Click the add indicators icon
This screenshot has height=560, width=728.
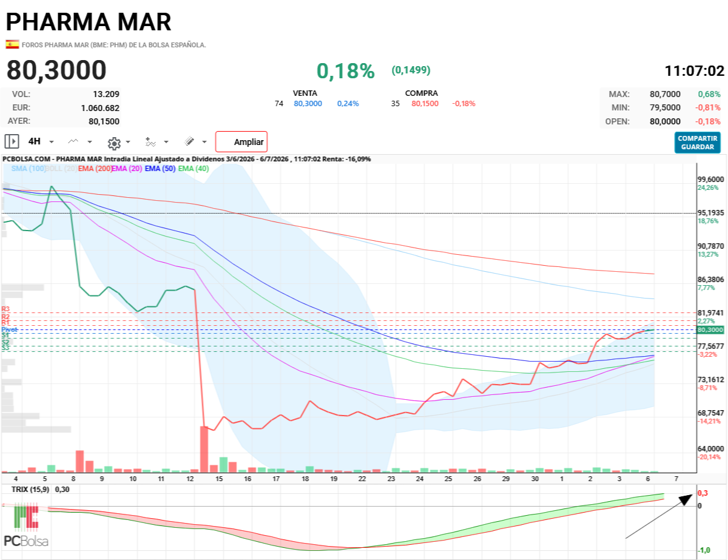(x=151, y=142)
